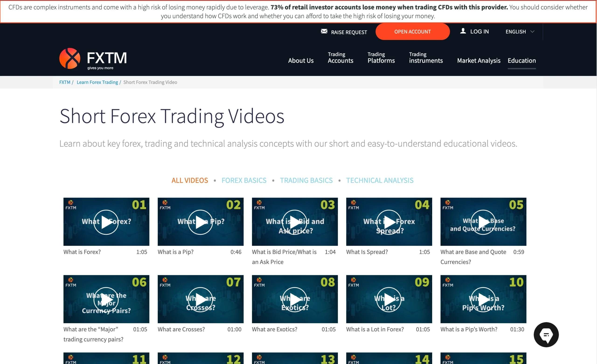Play video 01 What is Forex
The height and width of the screenshot is (364, 597).
106,222
